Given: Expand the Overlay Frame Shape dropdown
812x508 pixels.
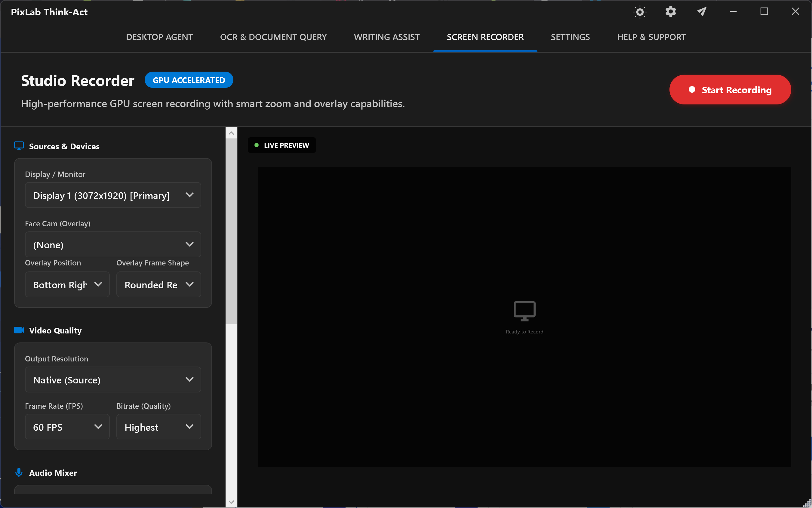Looking at the screenshot, I should tap(158, 285).
